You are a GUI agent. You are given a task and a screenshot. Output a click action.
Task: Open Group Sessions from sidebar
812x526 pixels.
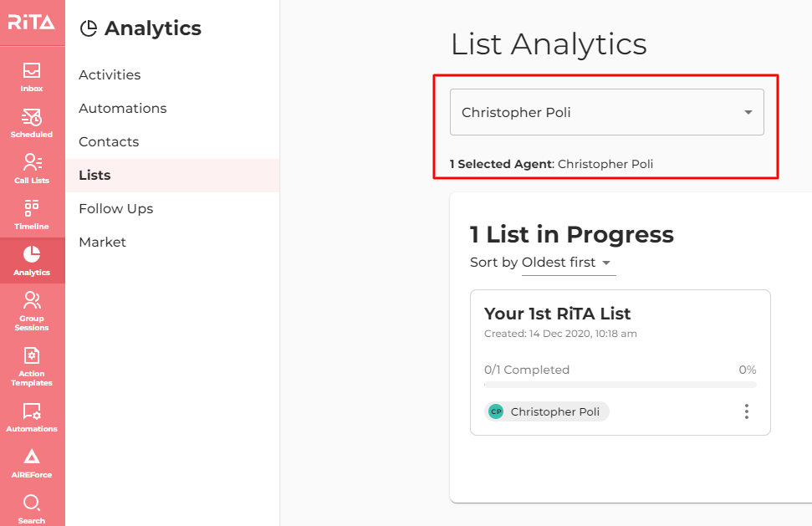(x=32, y=311)
